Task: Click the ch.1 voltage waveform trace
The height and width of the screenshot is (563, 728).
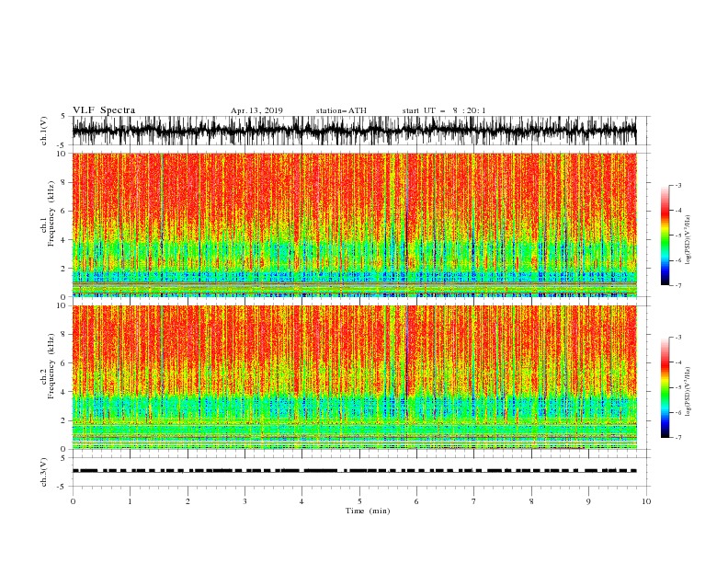Action: (x=354, y=131)
